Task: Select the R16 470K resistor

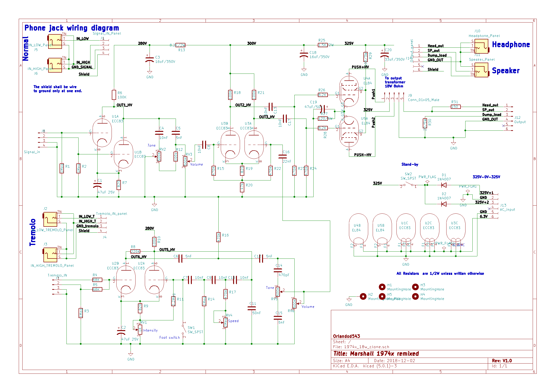Action: [219, 237]
